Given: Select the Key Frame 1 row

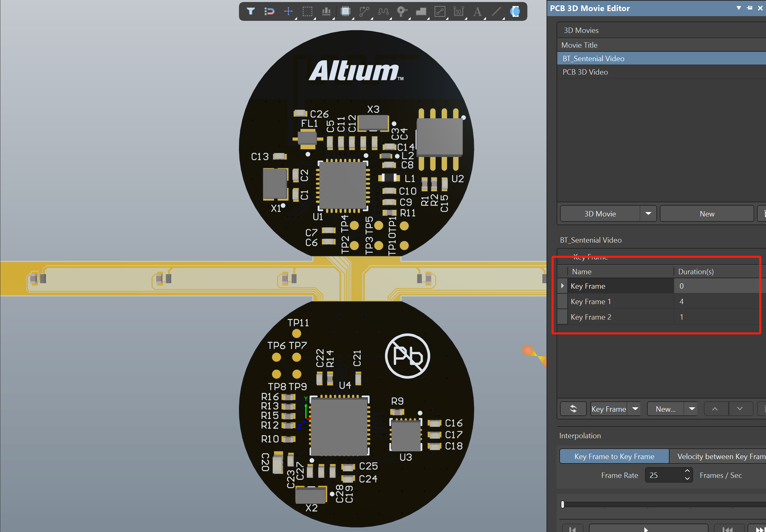Looking at the screenshot, I should tap(591, 301).
